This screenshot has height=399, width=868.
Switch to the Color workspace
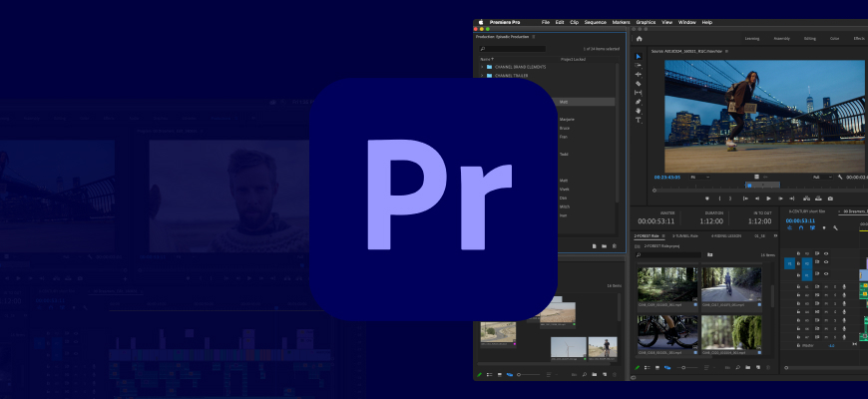point(834,39)
